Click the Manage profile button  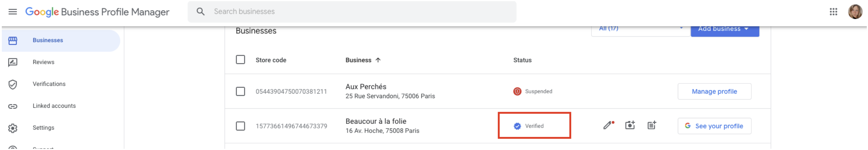click(714, 91)
